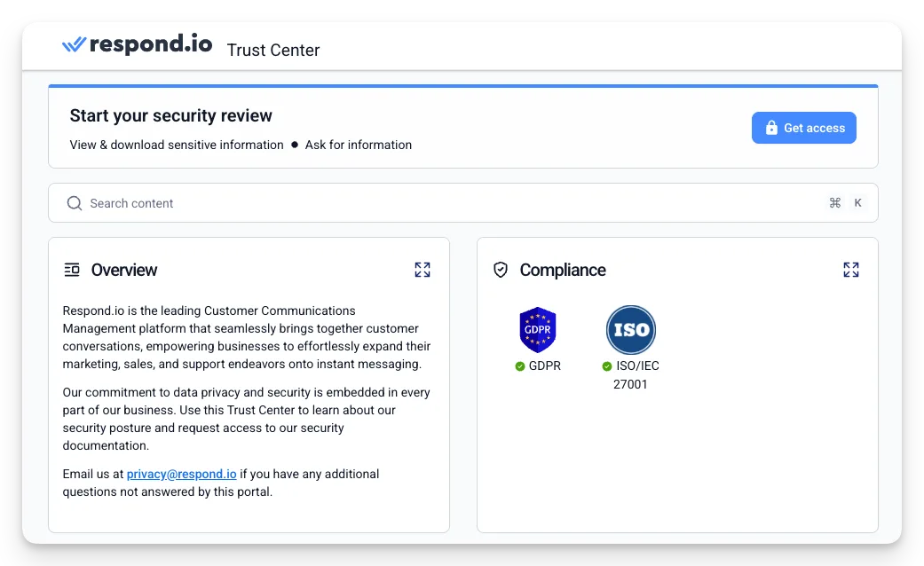Open the privacy@respond.io email link
924x566 pixels.
181,474
